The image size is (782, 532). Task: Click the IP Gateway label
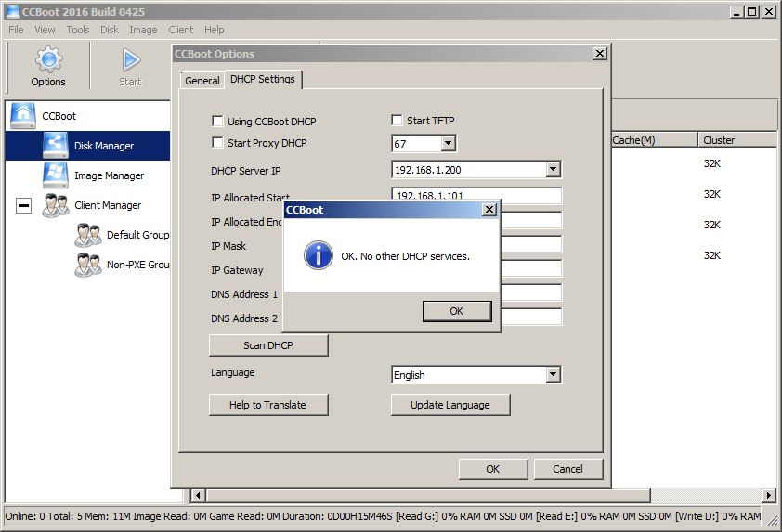tap(237, 270)
